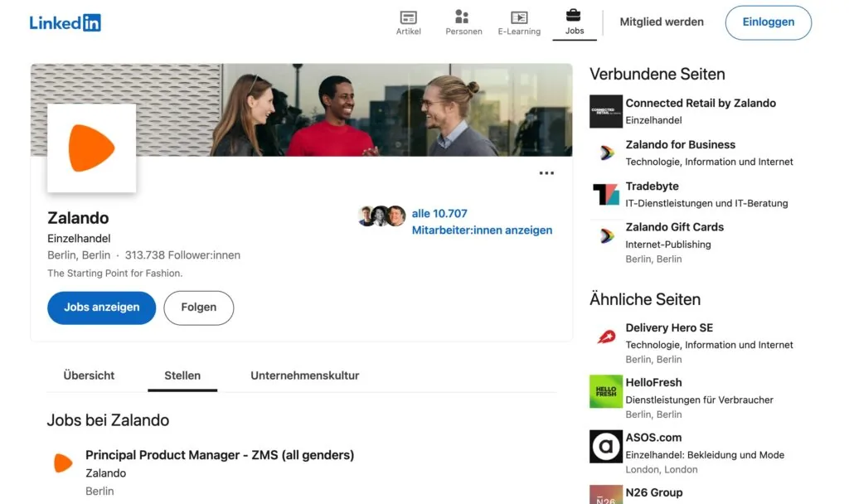Click Jobs anzeigen button

tap(102, 308)
